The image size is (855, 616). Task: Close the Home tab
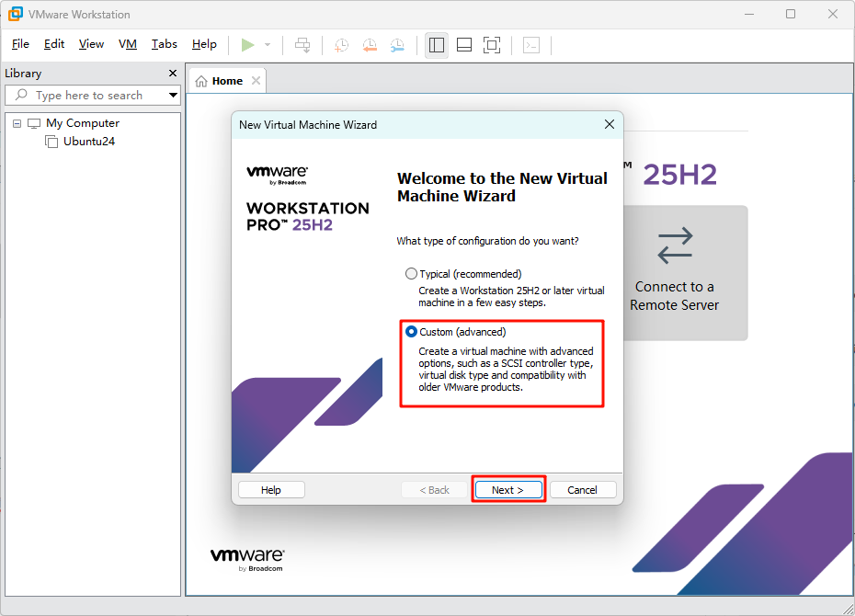[x=256, y=81]
